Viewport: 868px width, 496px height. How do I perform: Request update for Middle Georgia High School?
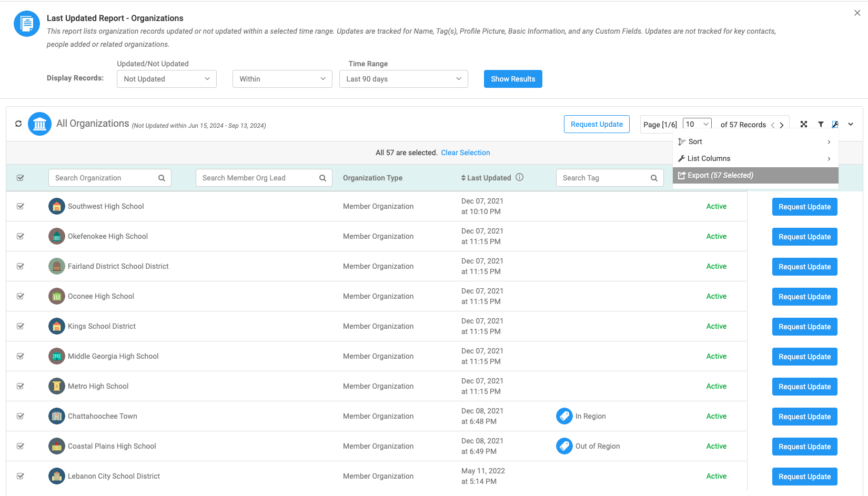point(804,357)
